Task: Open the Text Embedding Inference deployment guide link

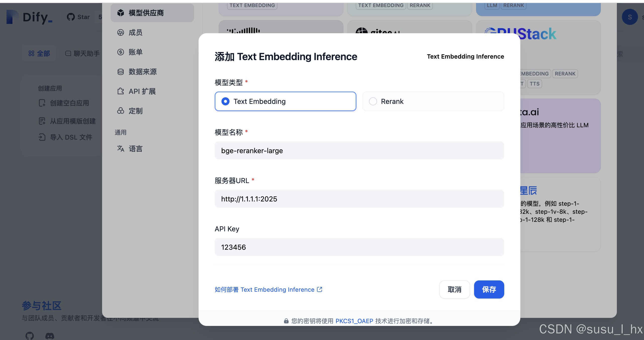Action: point(268,289)
